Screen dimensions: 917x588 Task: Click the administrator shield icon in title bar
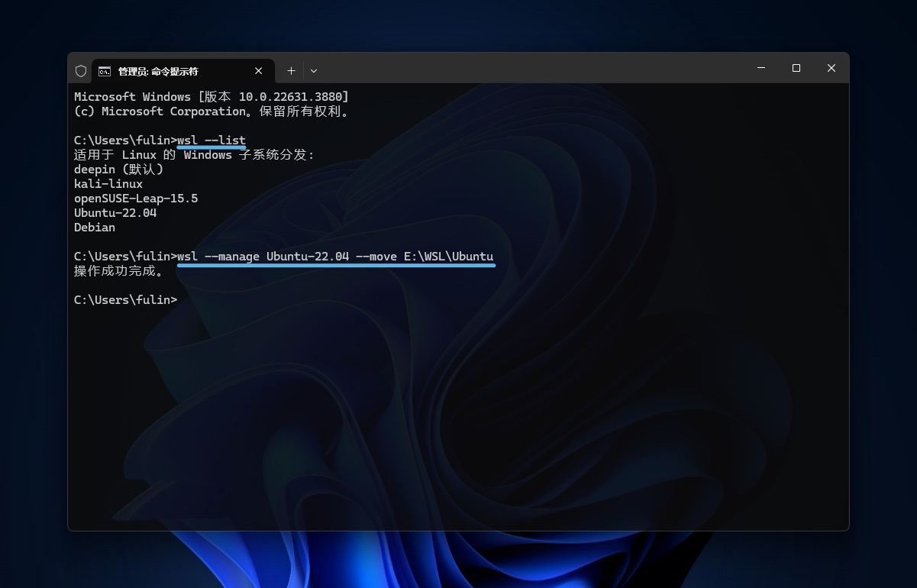coord(81,71)
